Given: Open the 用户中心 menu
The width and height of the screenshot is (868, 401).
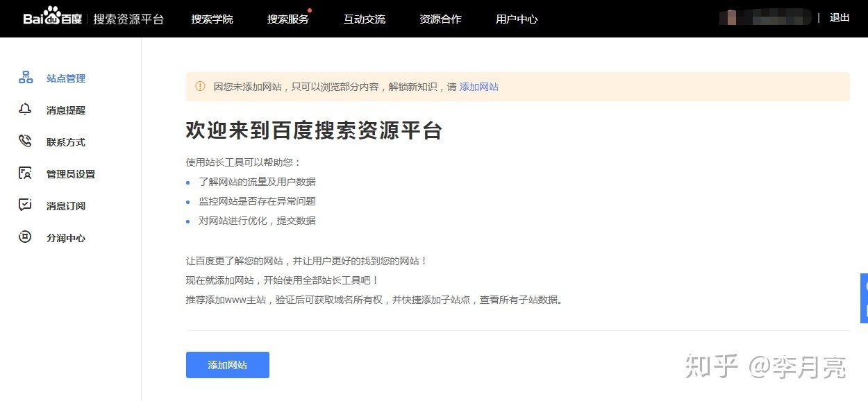Looking at the screenshot, I should tap(517, 19).
